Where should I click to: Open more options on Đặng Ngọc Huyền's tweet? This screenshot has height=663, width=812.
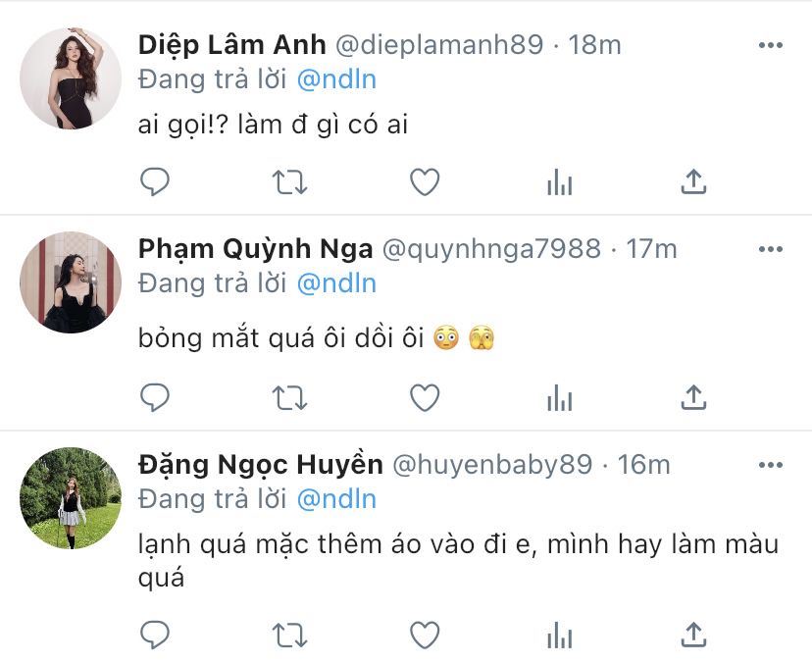(x=771, y=465)
